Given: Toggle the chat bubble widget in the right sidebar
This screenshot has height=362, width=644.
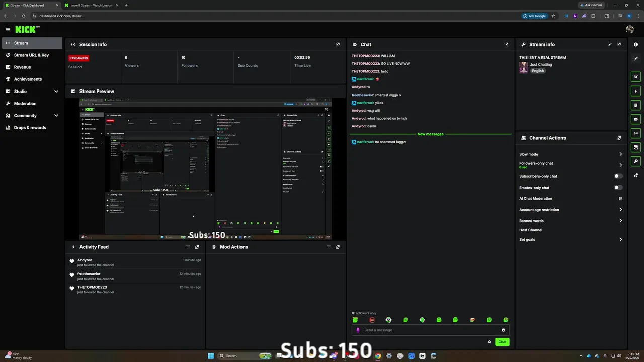Looking at the screenshot, I should coord(636,119).
